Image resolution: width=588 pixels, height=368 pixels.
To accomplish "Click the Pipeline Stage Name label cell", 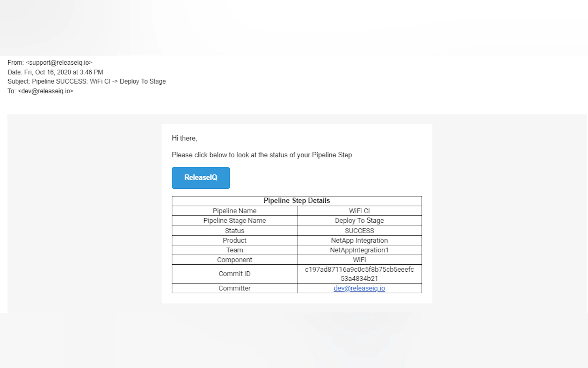I will [x=234, y=221].
